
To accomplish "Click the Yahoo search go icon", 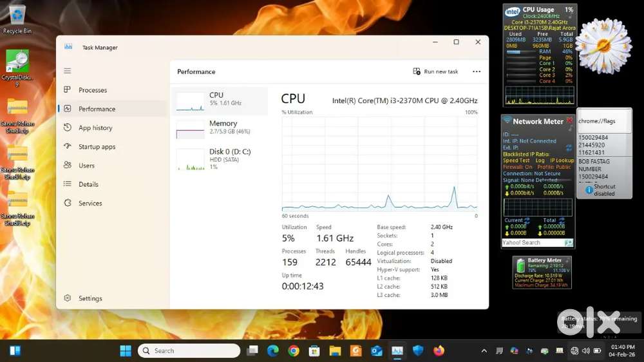I will point(569,243).
